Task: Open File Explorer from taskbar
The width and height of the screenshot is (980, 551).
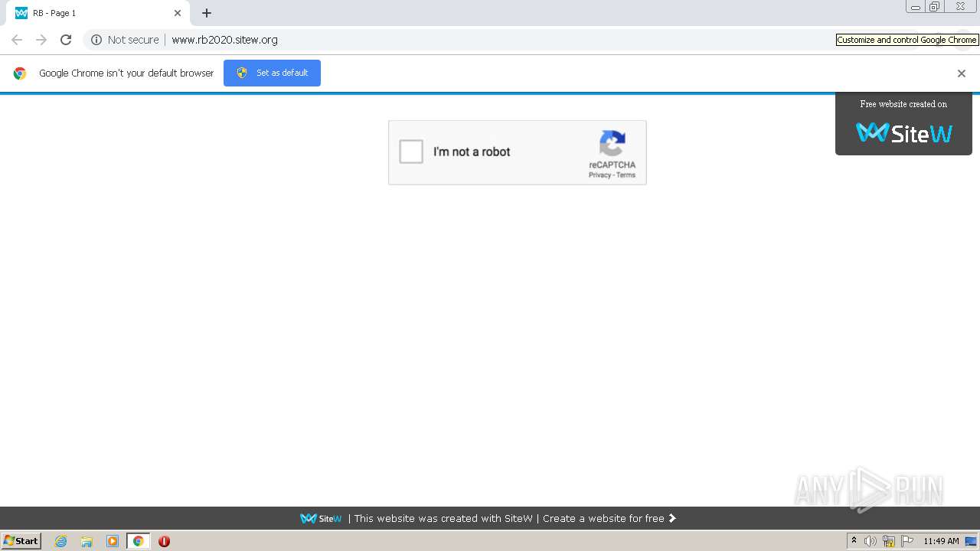Action: [x=87, y=541]
